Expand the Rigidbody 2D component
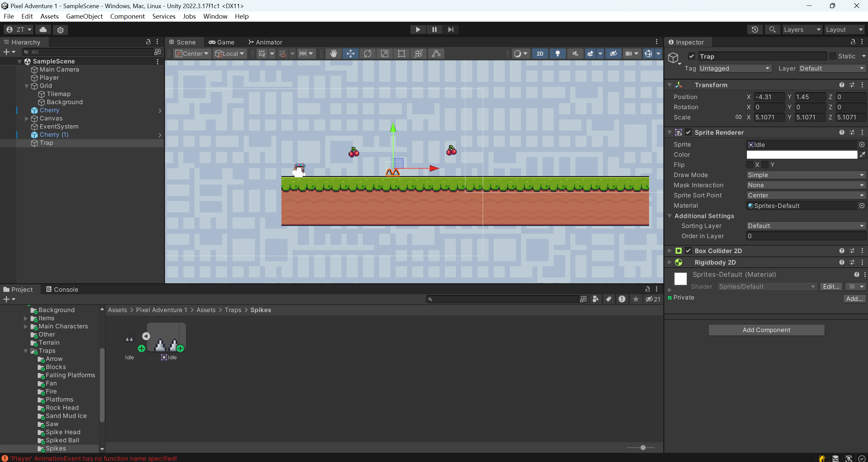This screenshot has width=868, height=462. point(669,262)
